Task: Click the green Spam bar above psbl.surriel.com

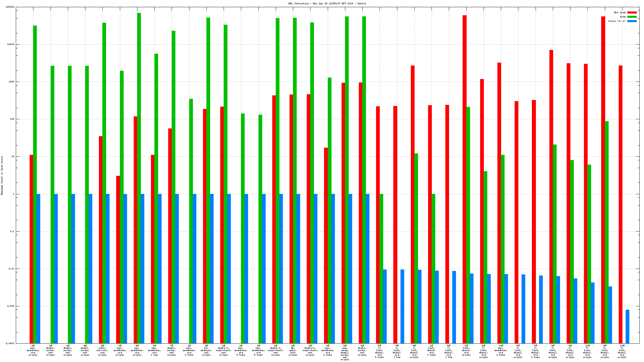Action: coord(104,115)
